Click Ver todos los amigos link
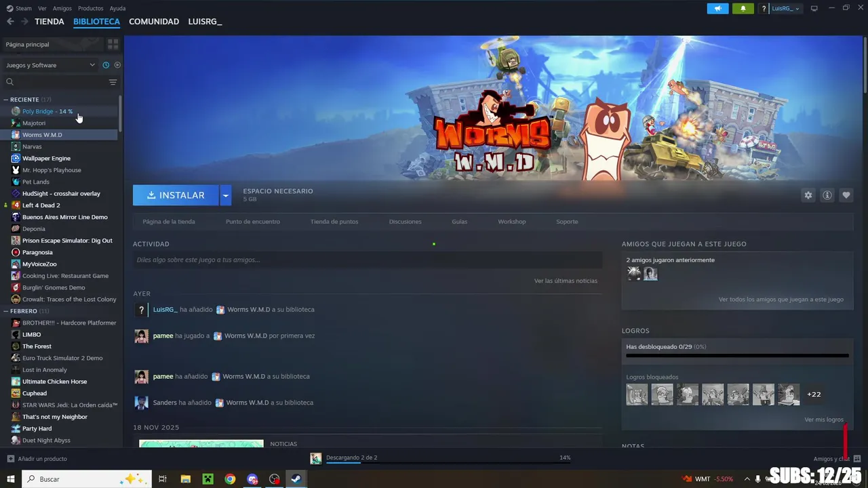The image size is (868, 488). 781,299
